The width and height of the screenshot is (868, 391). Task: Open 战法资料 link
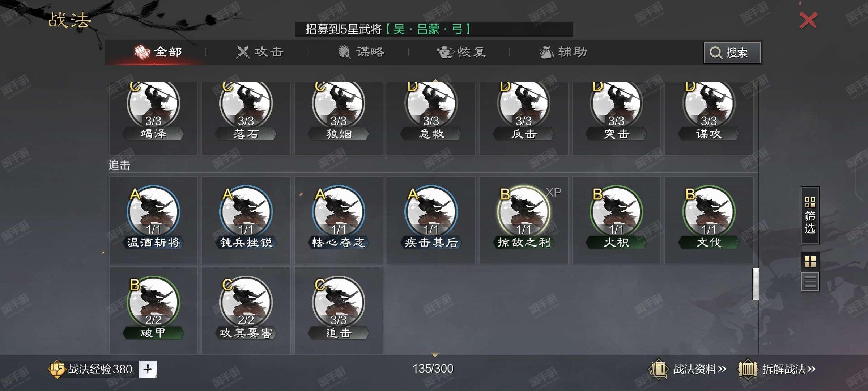point(688,369)
